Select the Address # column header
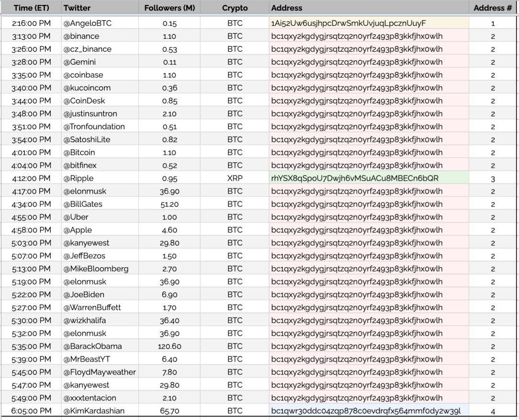 coord(493,8)
